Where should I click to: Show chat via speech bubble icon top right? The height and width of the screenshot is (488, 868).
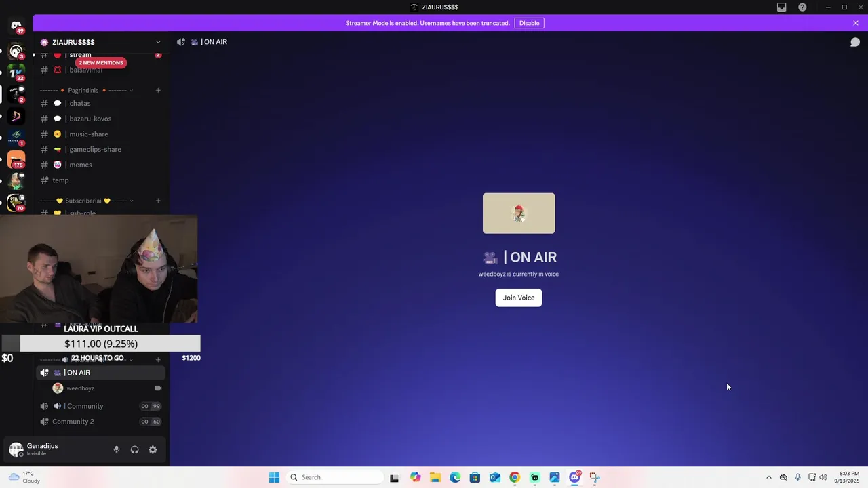[855, 42]
